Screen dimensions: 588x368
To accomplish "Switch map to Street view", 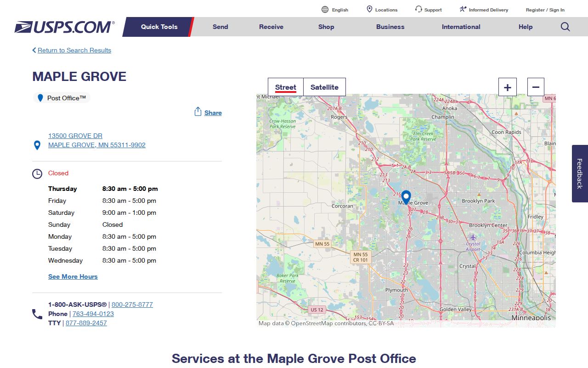I will coord(286,87).
